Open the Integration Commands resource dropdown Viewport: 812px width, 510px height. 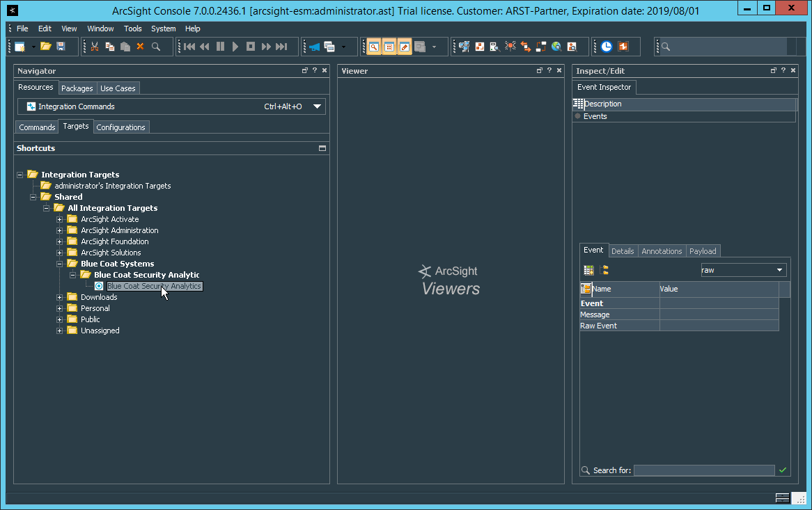pyautogui.click(x=317, y=106)
